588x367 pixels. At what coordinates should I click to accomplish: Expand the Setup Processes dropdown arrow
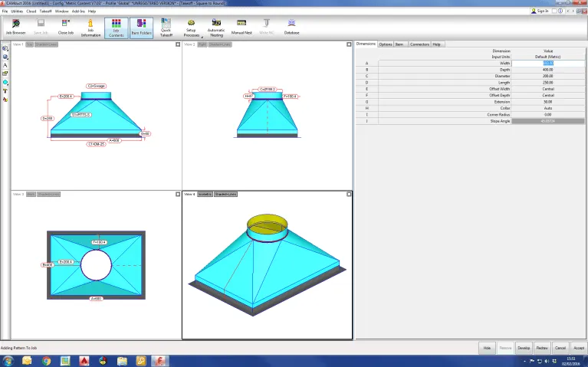202,37
